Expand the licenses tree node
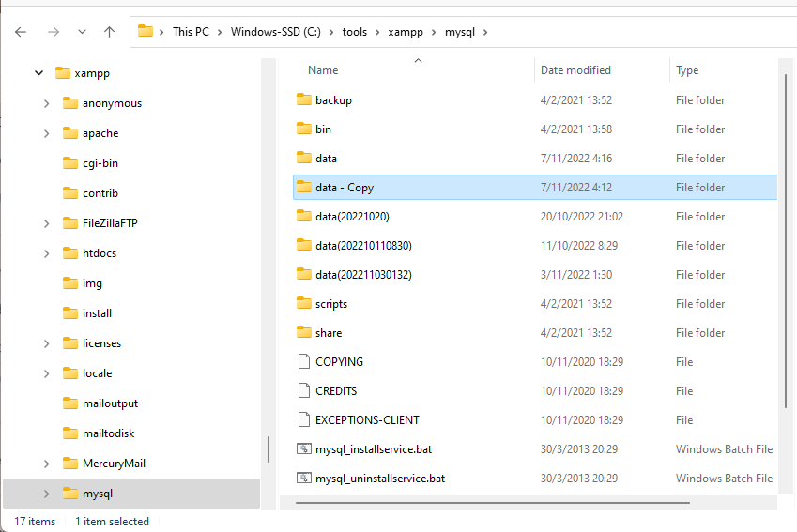797x532 pixels. click(47, 343)
